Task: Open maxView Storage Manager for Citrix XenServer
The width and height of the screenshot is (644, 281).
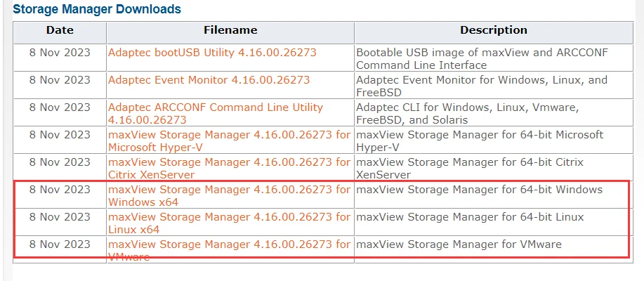Action: pyautogui.click(x=229, y=168)
